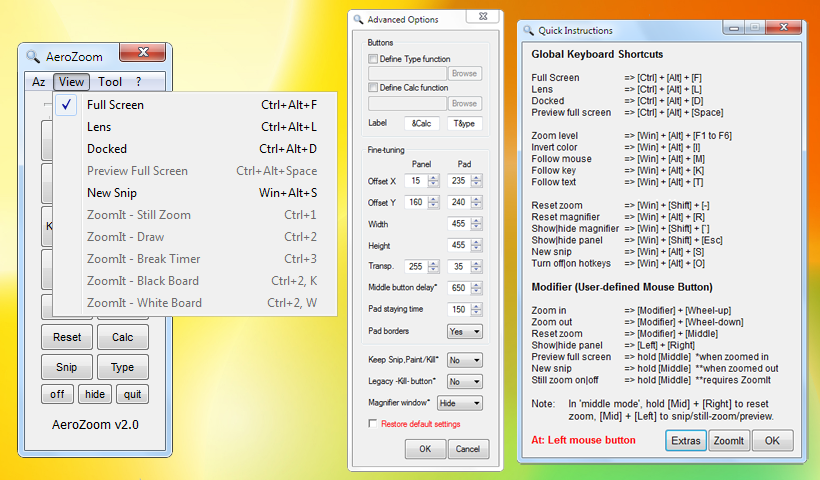
Task: Click the Quick Instructions magnifier title icon
Action: click(x=529, y=30)
